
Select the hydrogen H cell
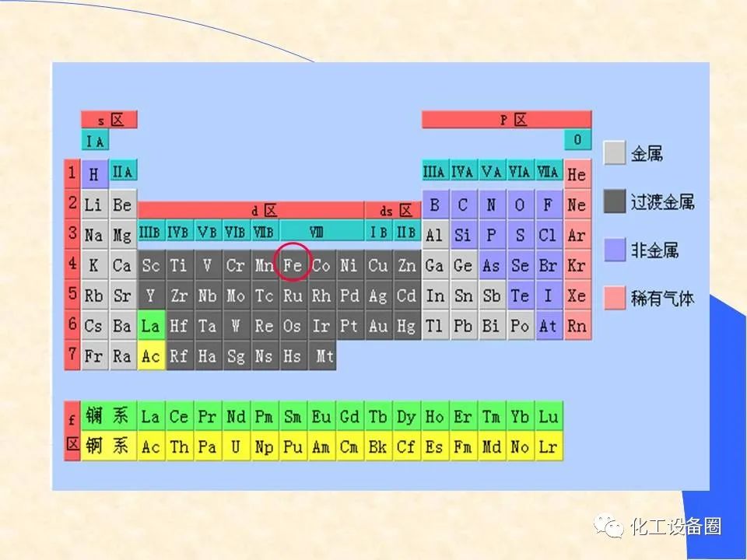94,174
